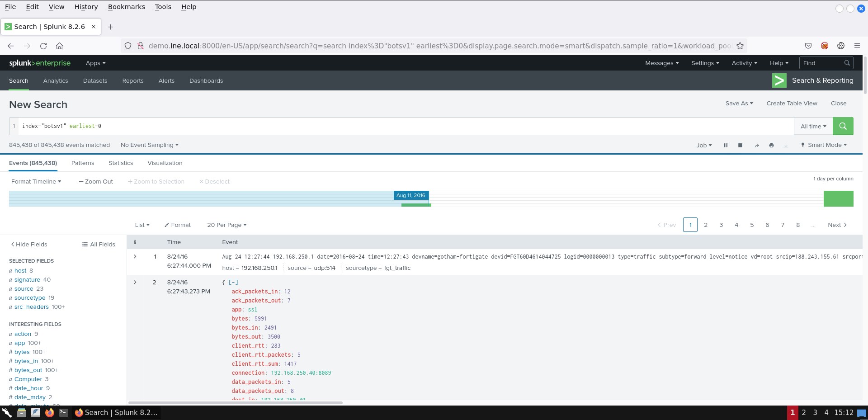Expand event row 2 details
The width and height of the screenshot is (868, 420).
[135, 282]
